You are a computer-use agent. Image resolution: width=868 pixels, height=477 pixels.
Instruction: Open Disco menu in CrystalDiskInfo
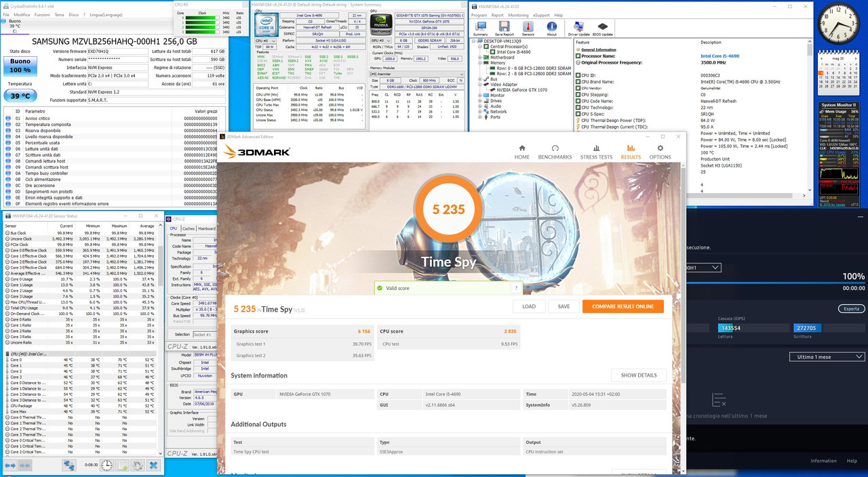coord(73,14)
